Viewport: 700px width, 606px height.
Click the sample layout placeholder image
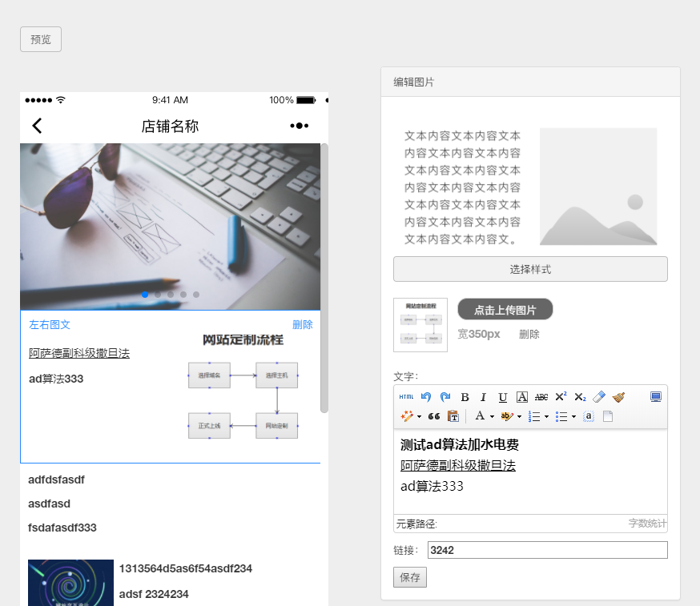pos(598,187)
